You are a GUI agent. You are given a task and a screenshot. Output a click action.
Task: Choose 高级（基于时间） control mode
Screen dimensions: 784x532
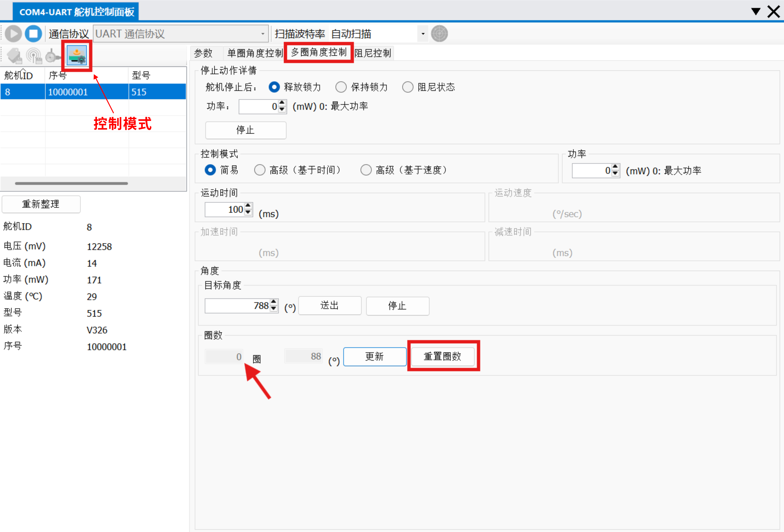coord(260,170)
